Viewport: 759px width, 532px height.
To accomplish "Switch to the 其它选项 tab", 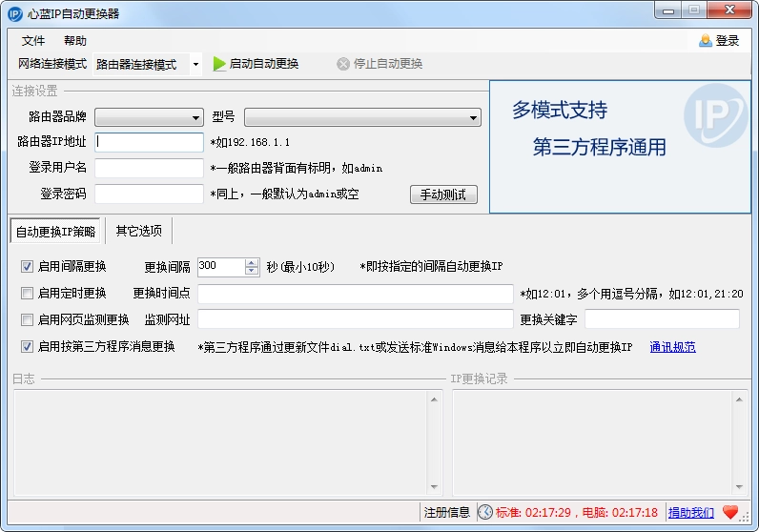I will tap(138, 231).
